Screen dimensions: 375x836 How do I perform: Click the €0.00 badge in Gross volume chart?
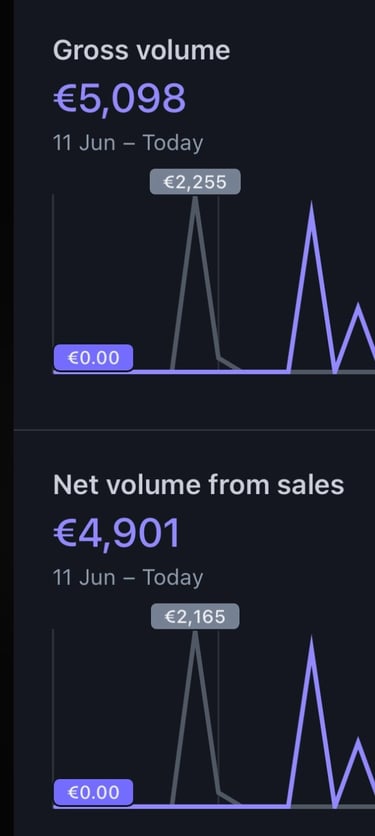click(x=93, y=358)
